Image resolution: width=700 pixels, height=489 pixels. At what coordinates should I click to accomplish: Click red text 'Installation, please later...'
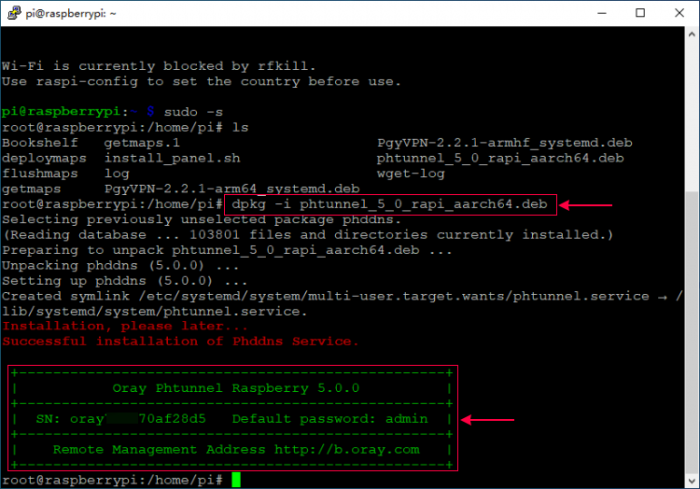pos(125,326)
